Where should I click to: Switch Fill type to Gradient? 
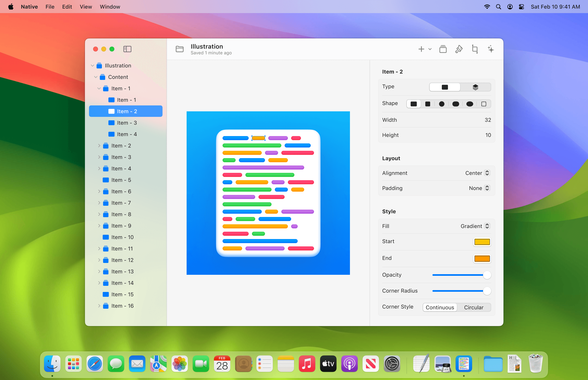475,226
